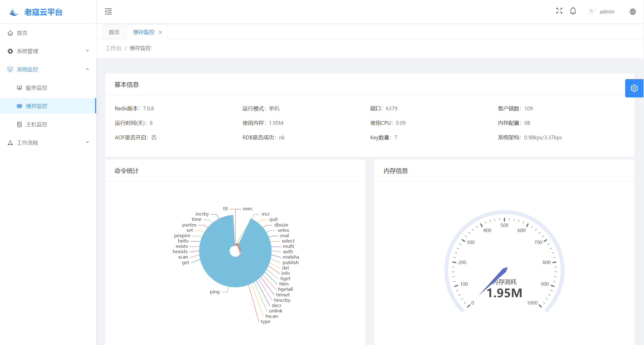Viewport: 644px width, 345px height.
Task: Click the admin user avatar
Action: [592, 11]
